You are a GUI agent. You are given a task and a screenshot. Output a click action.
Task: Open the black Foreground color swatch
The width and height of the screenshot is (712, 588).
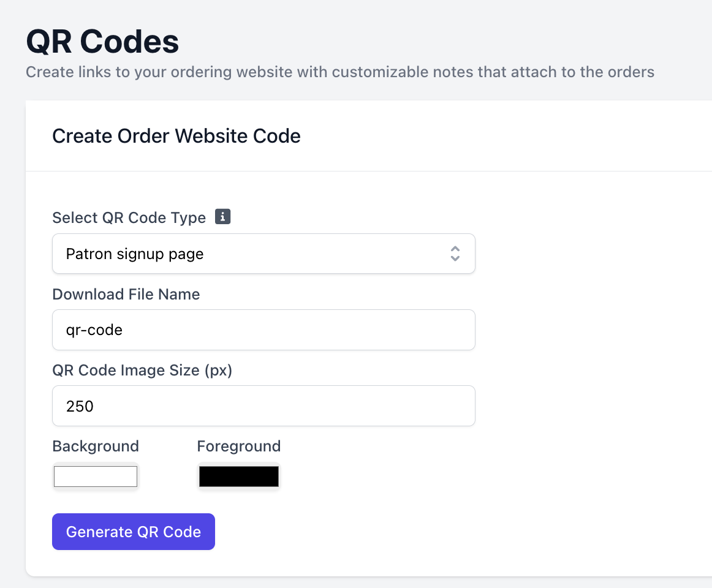pyautogui.click(x=239, y=477)
